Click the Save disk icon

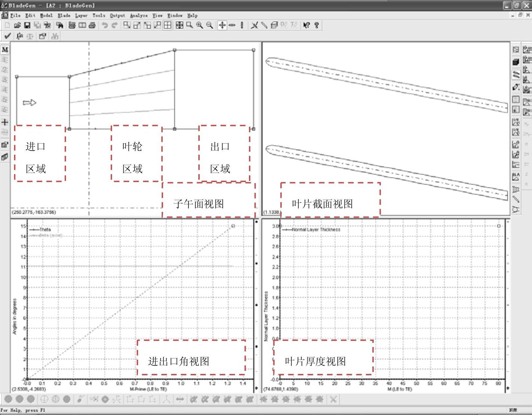point(27,25)
